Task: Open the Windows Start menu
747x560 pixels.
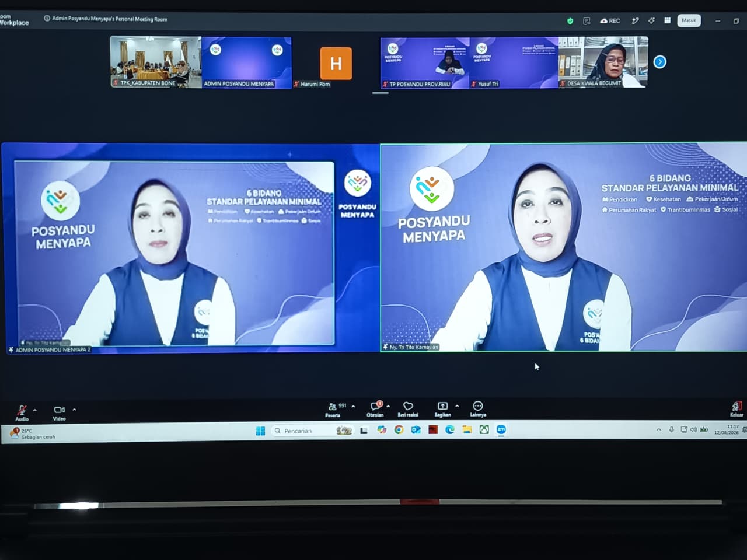Action: pyautogui.click(x=260, y=430)
